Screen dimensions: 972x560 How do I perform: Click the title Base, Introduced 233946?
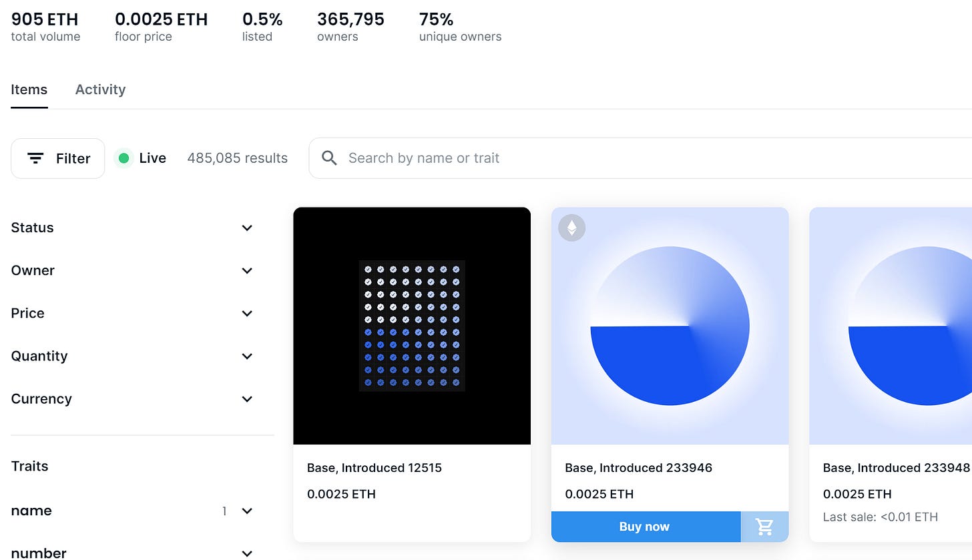(639, 468)
